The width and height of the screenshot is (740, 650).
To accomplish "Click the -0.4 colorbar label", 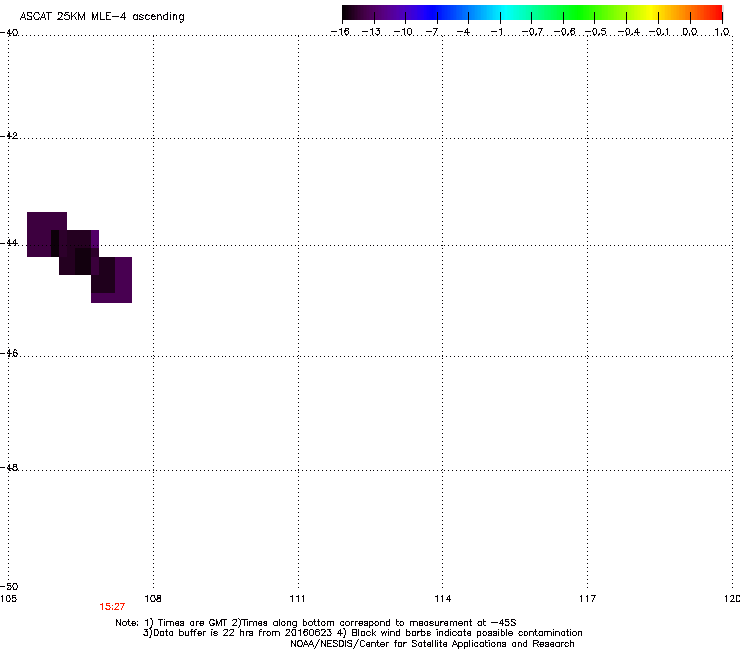I will click(629, 32).
